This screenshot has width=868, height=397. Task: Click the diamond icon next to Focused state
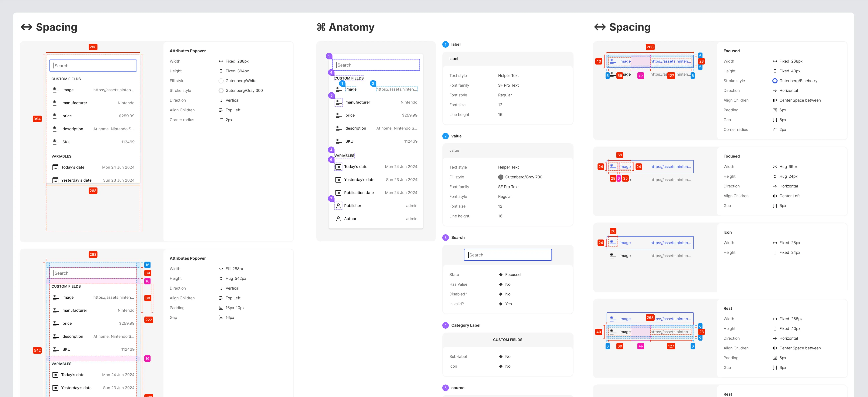(x=500, y=275)
